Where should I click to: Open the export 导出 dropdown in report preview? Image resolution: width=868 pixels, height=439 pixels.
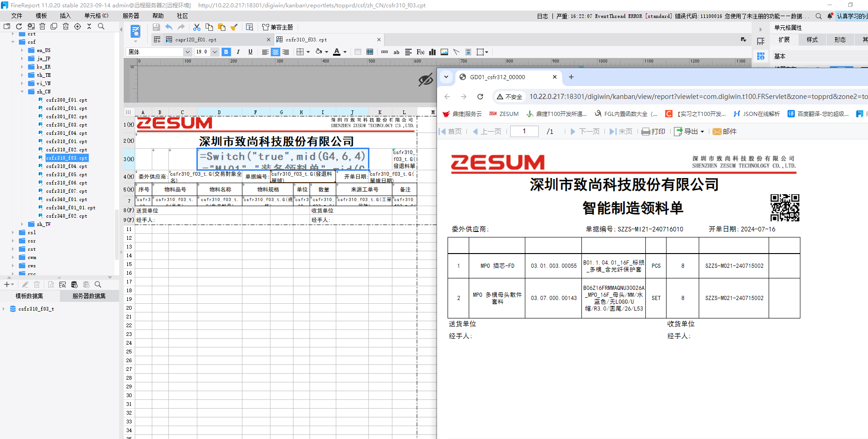point(689,132)
